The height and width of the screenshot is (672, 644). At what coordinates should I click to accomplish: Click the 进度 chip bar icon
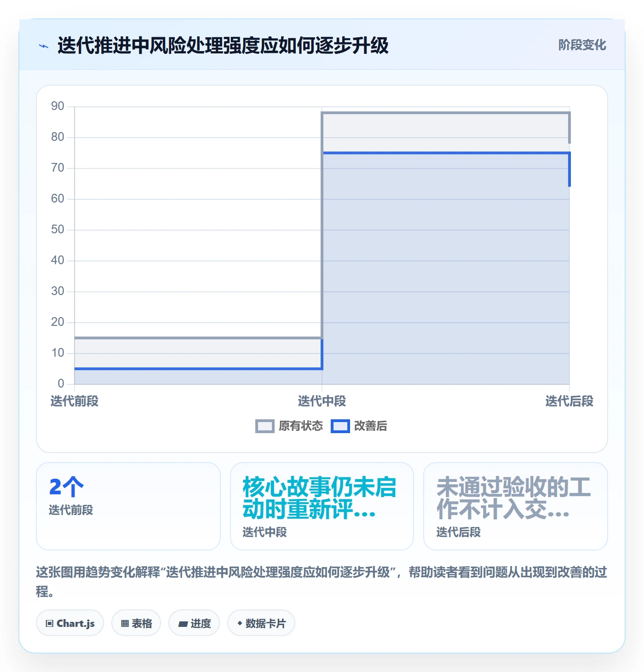pyautogui.click(x=183, y=624)
